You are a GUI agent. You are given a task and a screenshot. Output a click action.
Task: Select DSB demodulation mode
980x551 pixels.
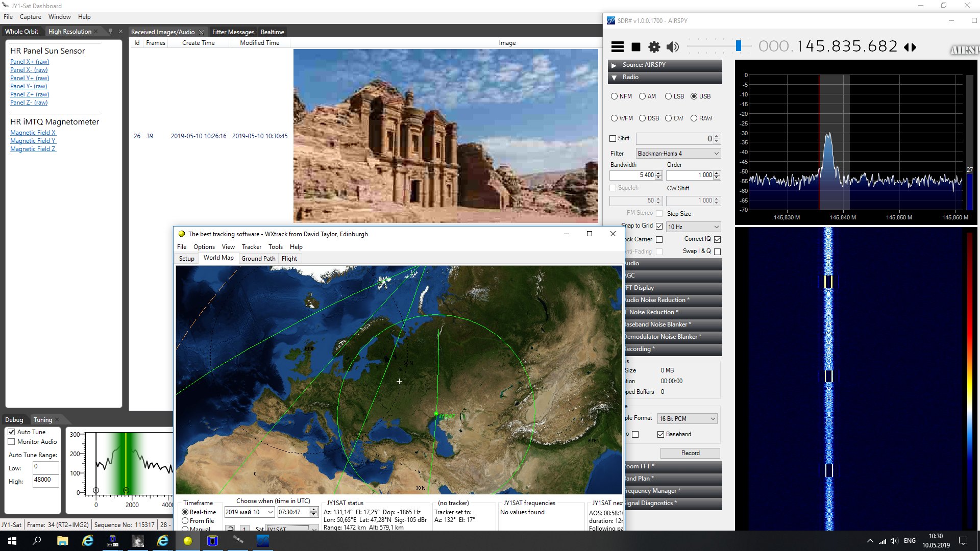point(649,118)
